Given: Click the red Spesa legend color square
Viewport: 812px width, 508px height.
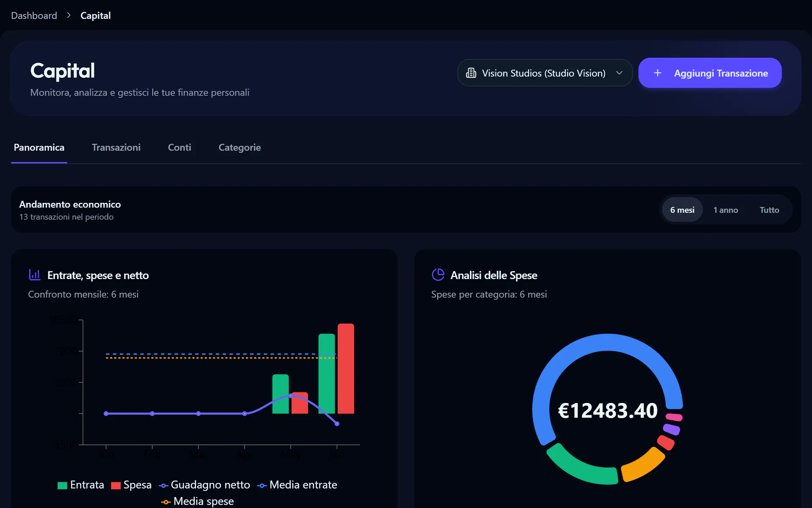Looking at the screenshot, I should 115,486.
